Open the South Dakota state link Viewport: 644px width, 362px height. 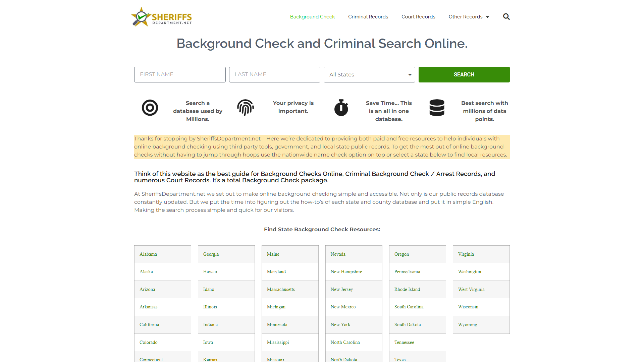click(x=408, y=325)
